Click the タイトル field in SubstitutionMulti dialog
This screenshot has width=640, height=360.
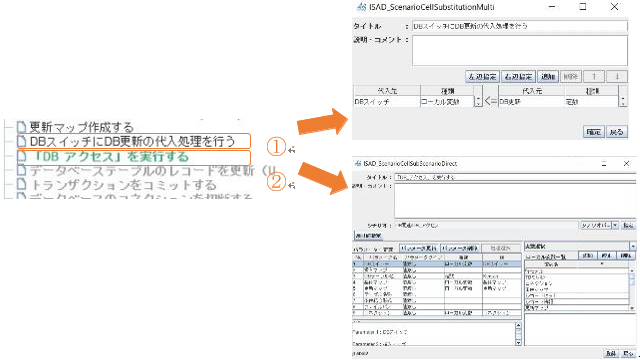tap(520, 26)
